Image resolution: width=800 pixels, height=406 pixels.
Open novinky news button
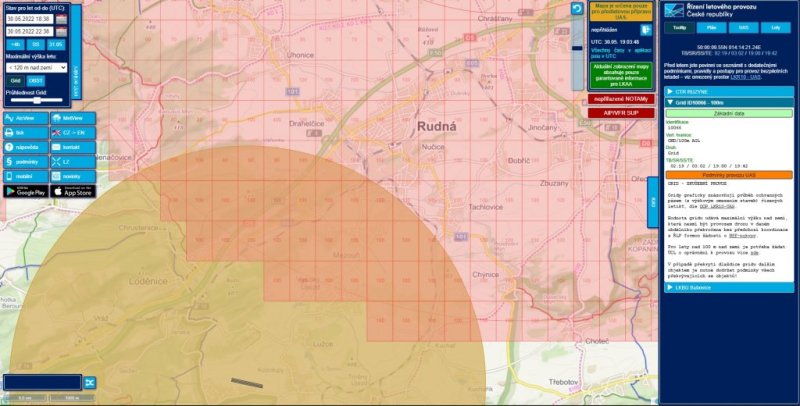pyautogui.click(x=73, y=176)
